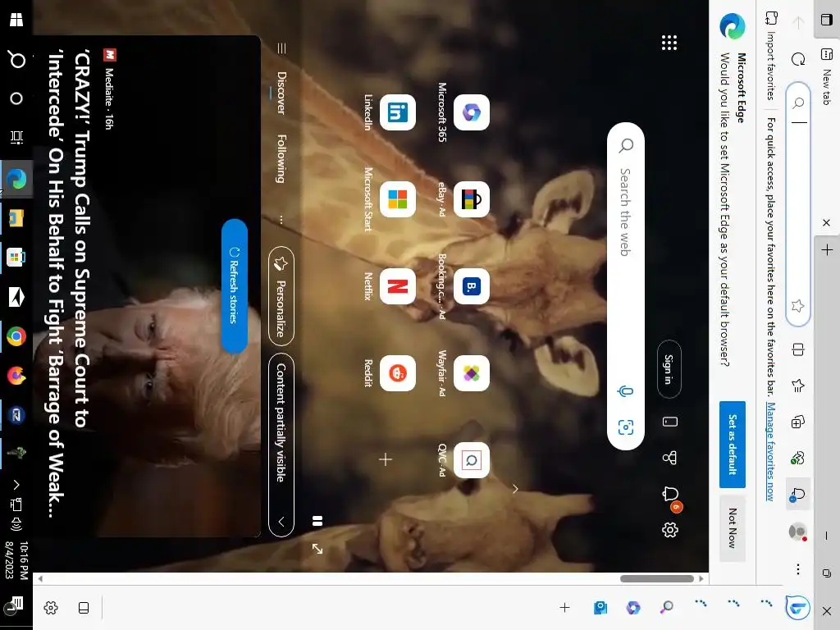Launch Google Chrome from the taskbar
The height and width of the screenshot is (630, 840).
point(16,336)
